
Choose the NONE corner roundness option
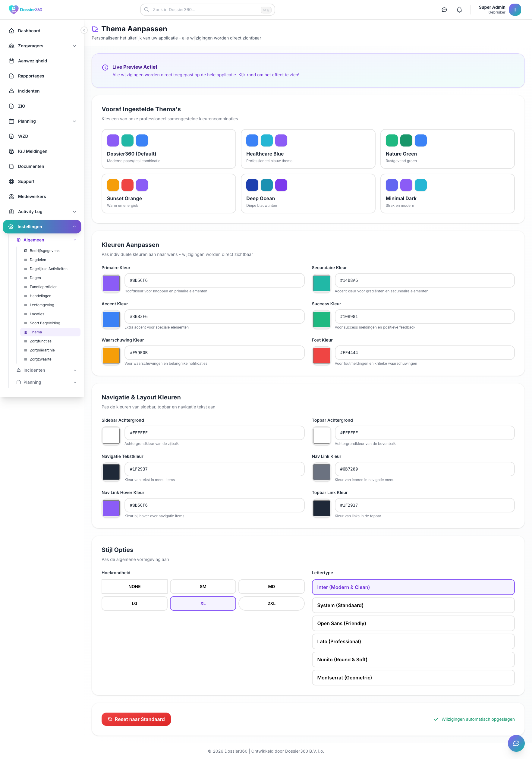point(134,587)
